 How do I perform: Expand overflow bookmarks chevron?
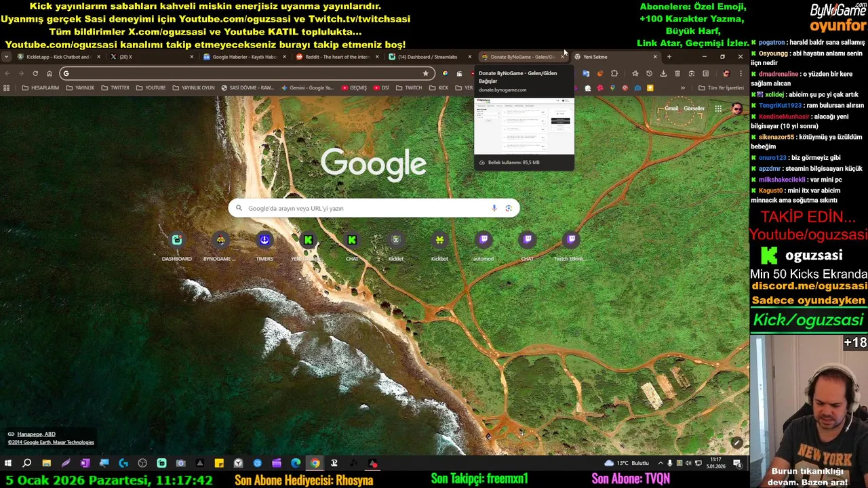(x=683, y=87)
